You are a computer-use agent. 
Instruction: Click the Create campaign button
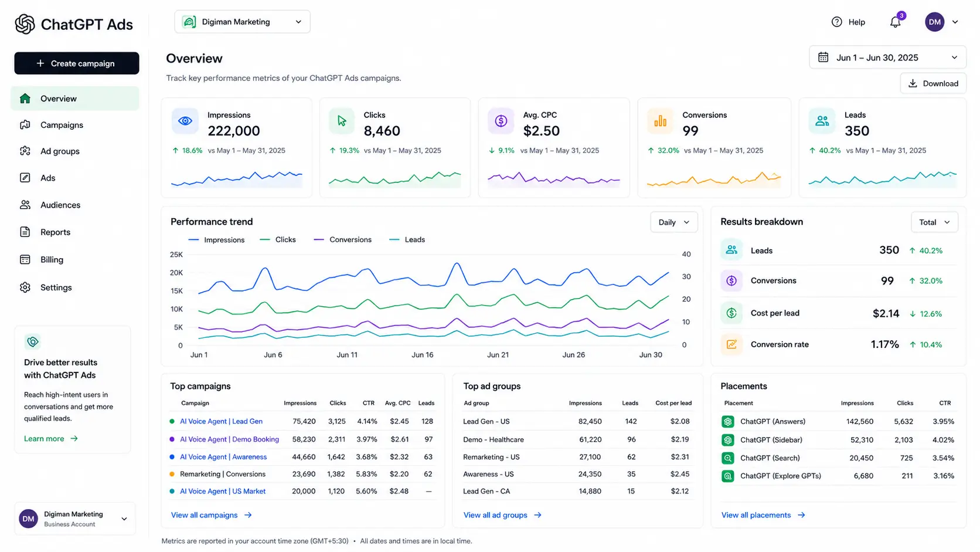(x=77, y=63)
